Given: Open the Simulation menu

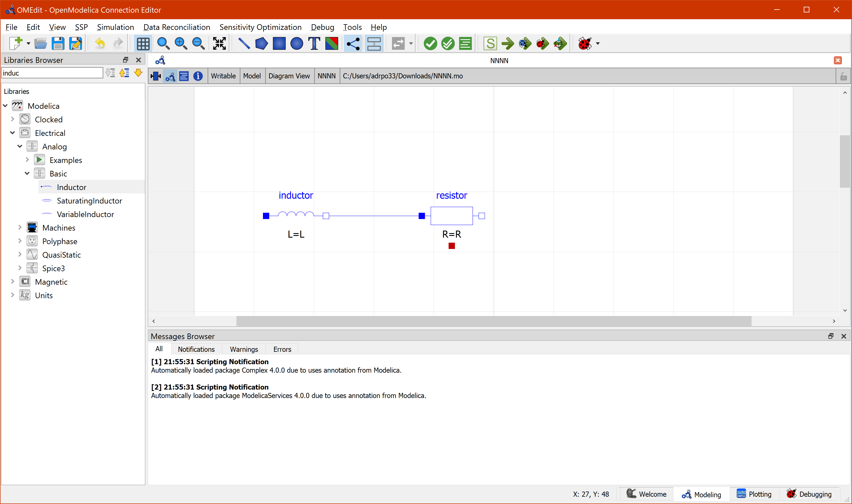Looking at the screenshot, I should [x=115, y=27].
